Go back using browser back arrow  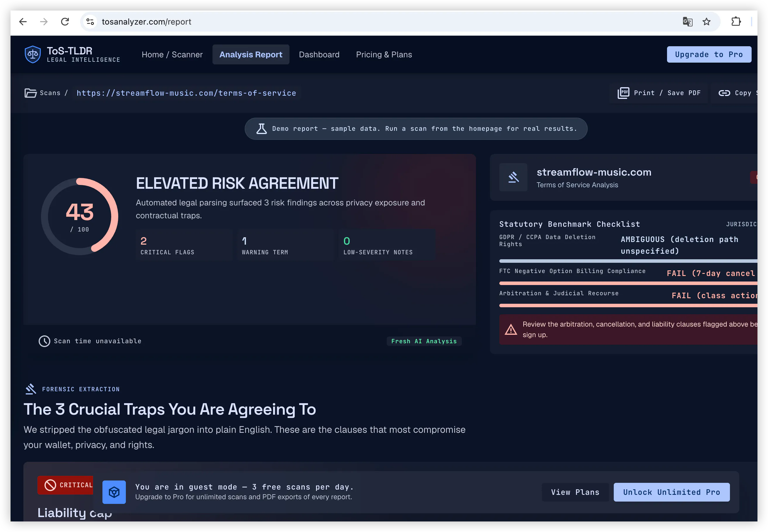coord(23,22)
